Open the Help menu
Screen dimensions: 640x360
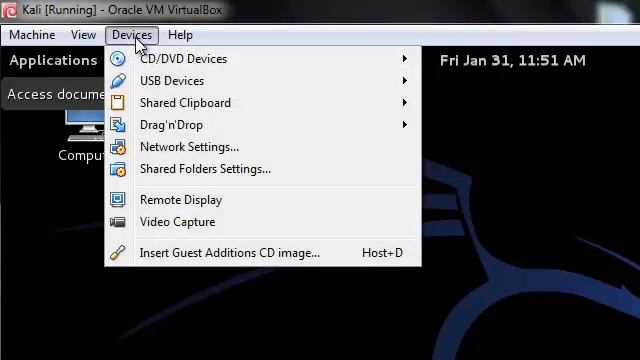180,35
